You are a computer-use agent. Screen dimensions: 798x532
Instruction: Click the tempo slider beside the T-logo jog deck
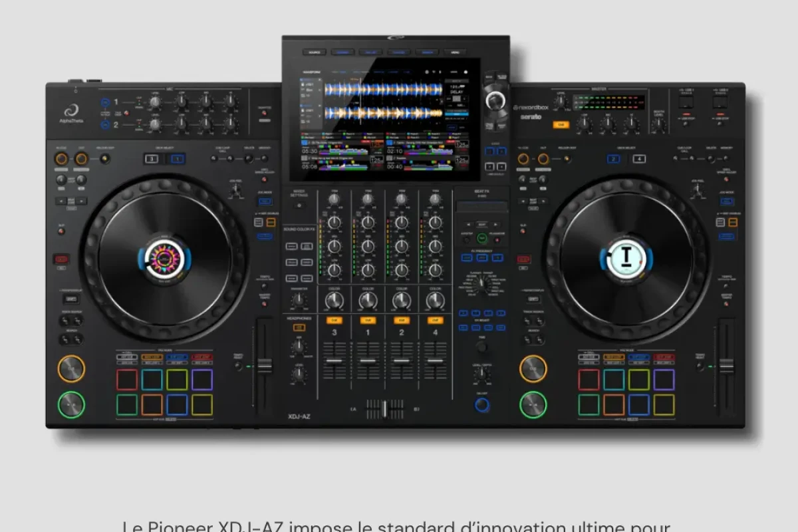click(x=726, y=366)
